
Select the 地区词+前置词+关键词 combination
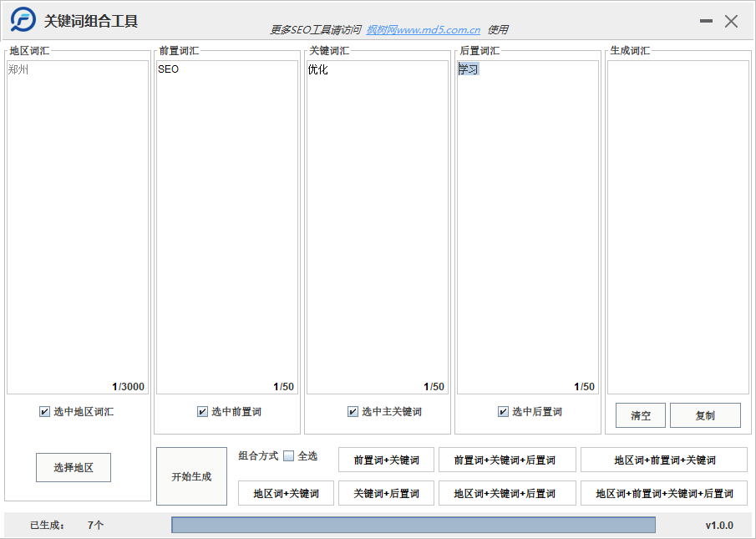(x=664, y=460)
